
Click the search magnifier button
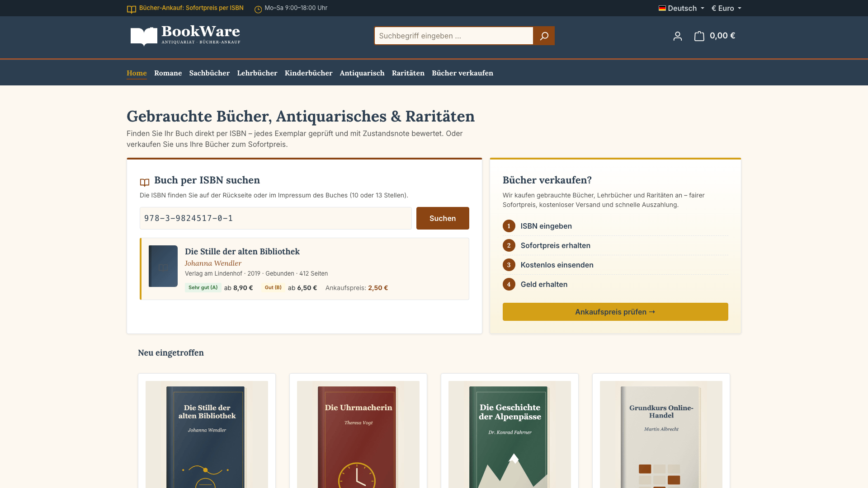point(544,36)
